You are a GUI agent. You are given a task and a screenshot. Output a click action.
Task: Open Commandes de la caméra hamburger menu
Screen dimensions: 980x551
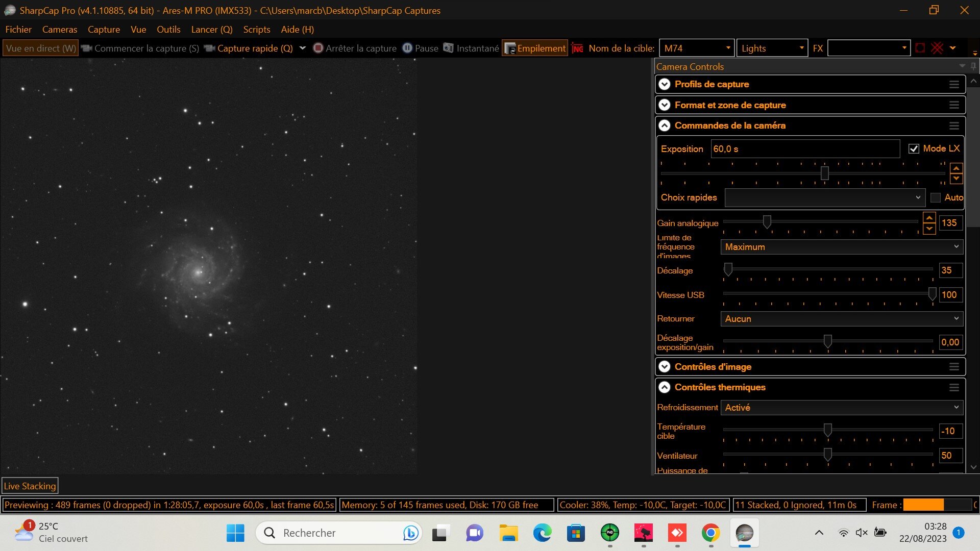point(954,126)
